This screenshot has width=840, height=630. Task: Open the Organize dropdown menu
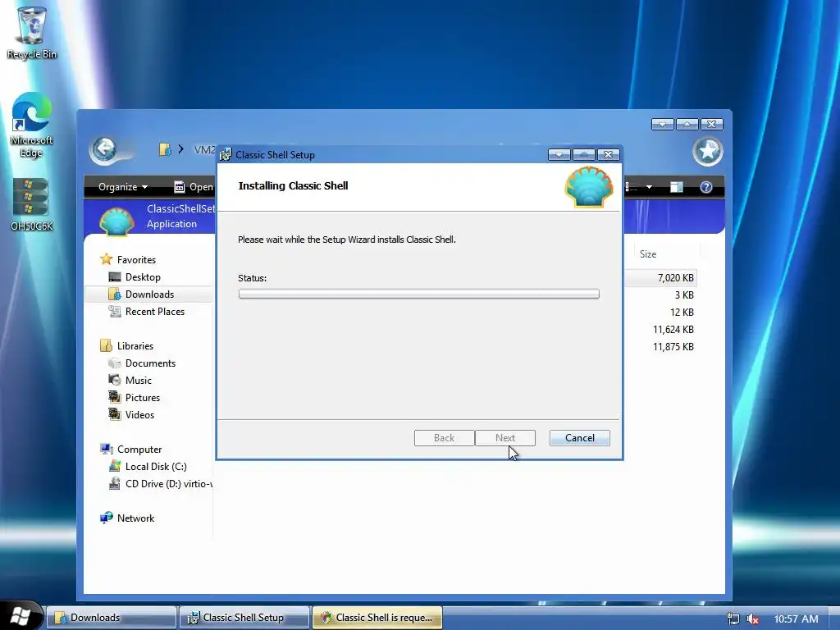(x=123, y=187)
